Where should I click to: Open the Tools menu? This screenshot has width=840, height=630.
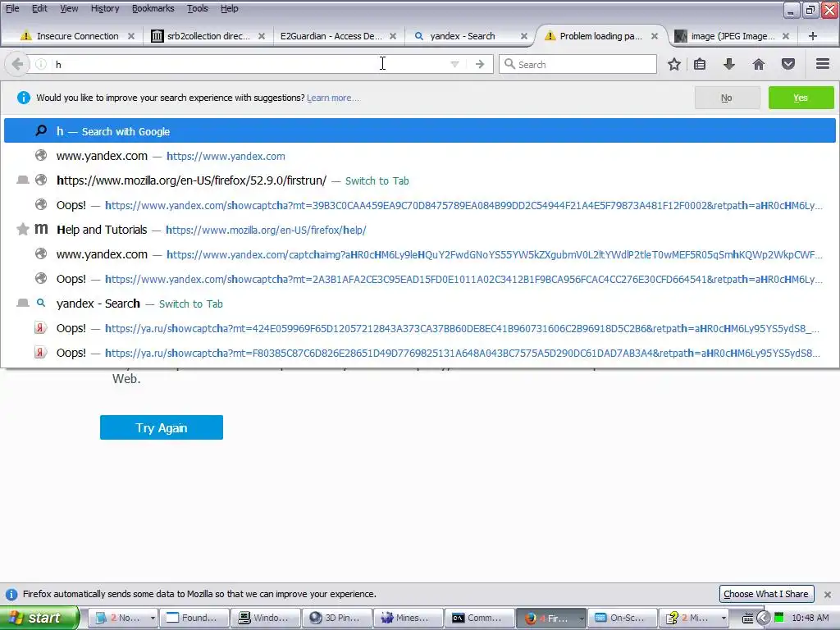pos(197,8)
